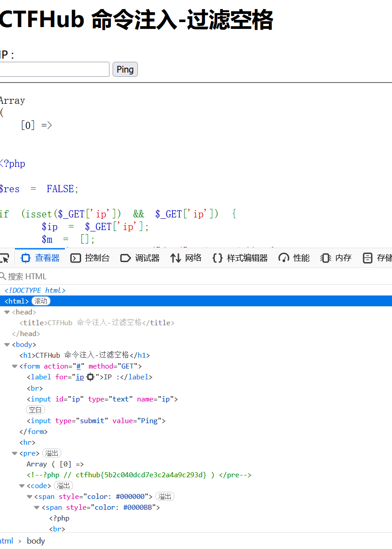
Task: Select the closing </head> tag
Action: click(x=26, y=334)
